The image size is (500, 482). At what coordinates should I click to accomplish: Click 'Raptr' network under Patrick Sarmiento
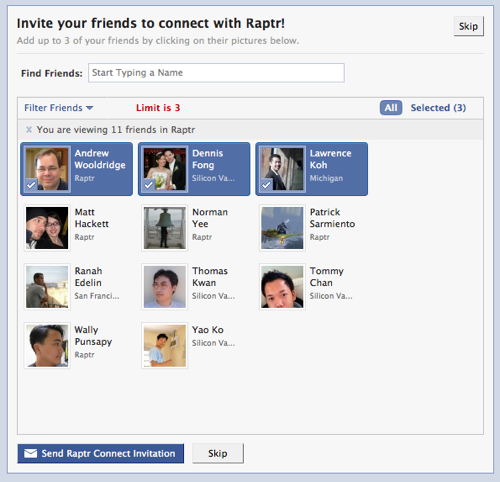[320, 237]
